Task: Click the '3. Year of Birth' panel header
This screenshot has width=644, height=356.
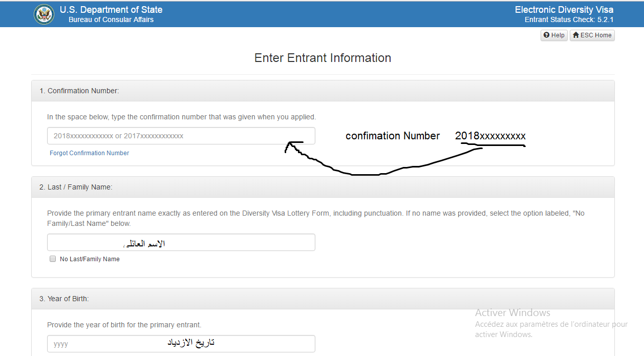Action: tap(323, 299)
